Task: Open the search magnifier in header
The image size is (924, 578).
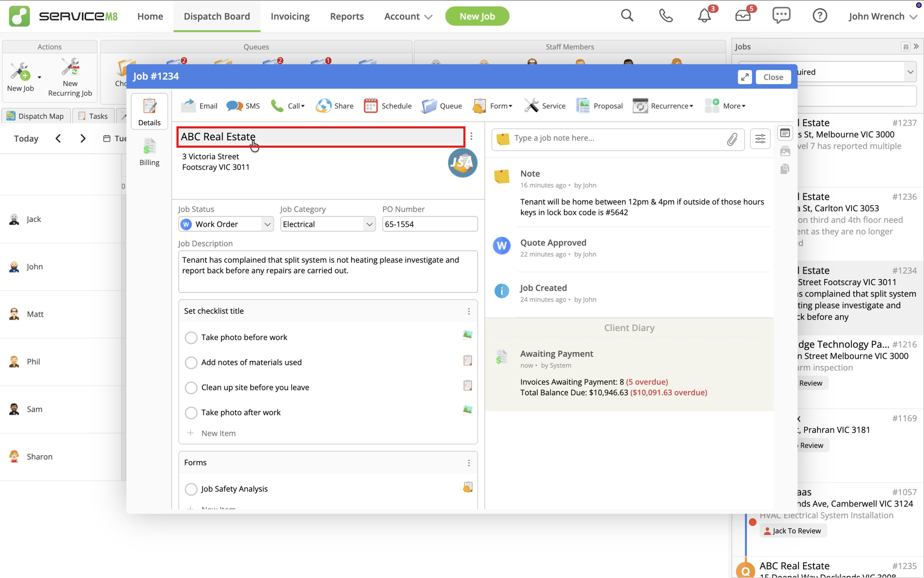Action: (627, 16)
